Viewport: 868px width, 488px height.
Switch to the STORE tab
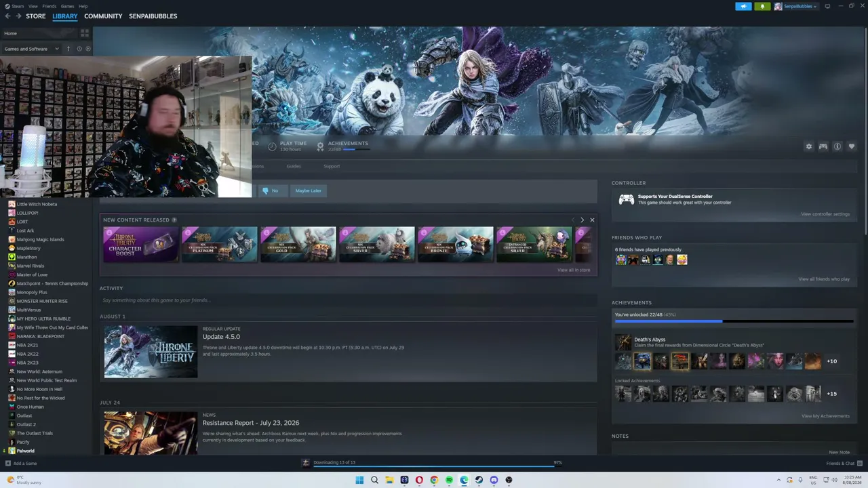(x=36, y=16)
